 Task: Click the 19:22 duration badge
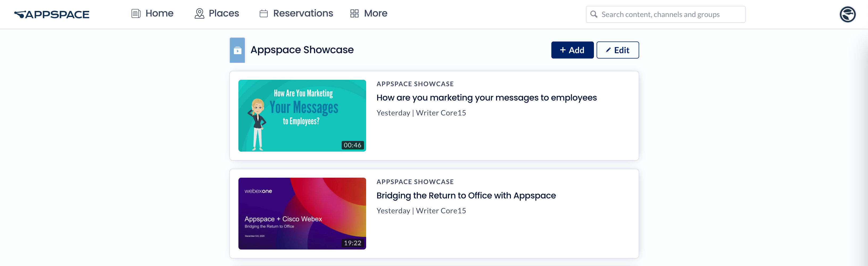[x=353, y=243]
